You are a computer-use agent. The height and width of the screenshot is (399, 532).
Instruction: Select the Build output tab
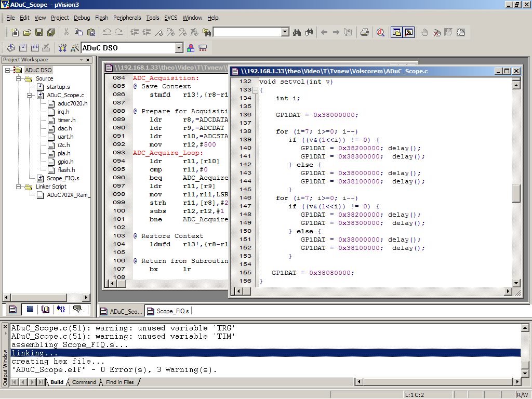tap(57, 382)
